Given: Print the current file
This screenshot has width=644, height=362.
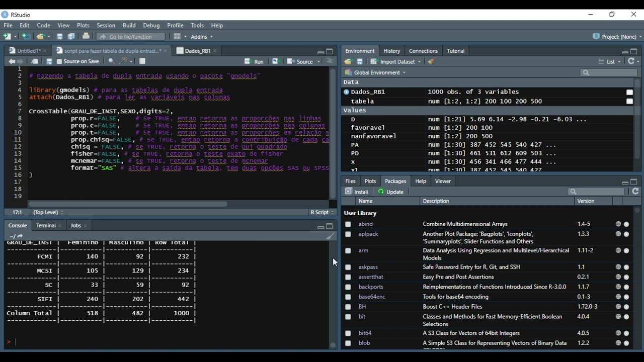Looking at the screenshot, I should tap(86, 36).
